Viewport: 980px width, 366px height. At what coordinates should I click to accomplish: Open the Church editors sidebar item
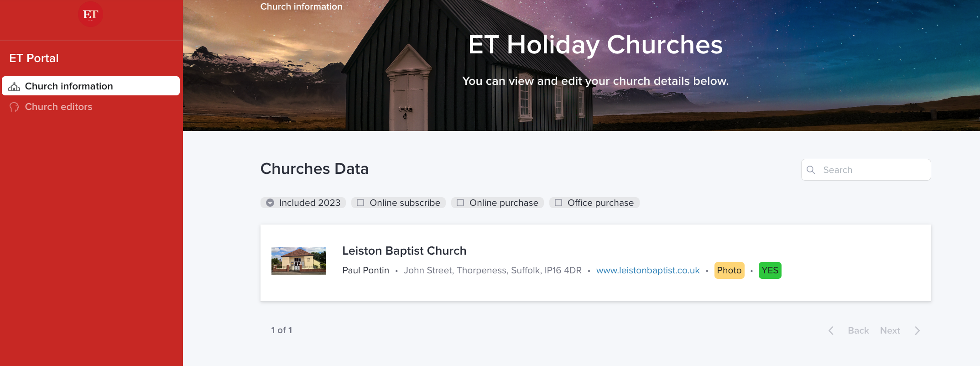(58, 107)
